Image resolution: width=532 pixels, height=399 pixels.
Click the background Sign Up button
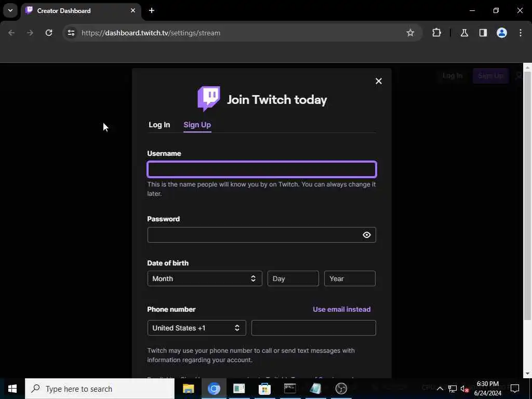(x=490, y=76)
